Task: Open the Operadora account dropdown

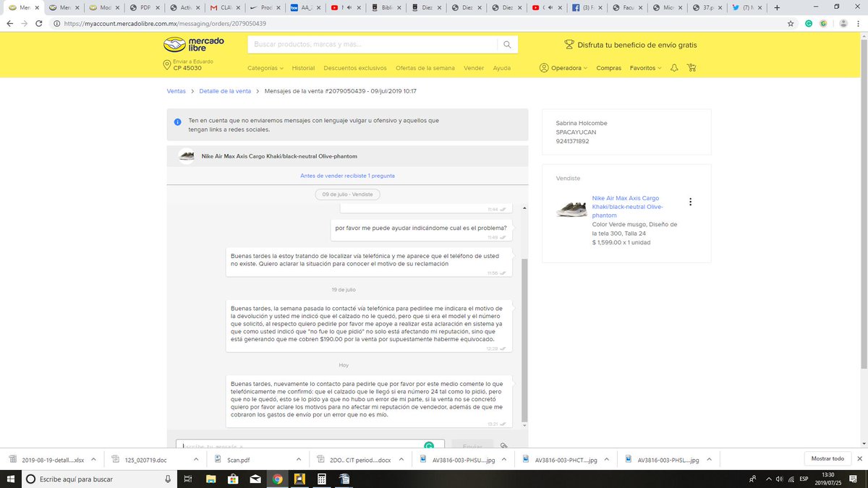Action: (569, 68)
